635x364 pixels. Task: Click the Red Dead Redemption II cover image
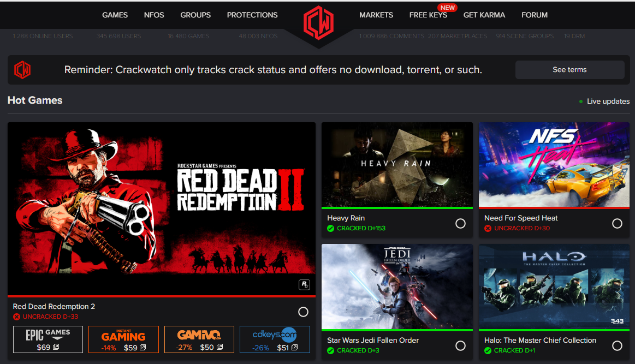162,209
